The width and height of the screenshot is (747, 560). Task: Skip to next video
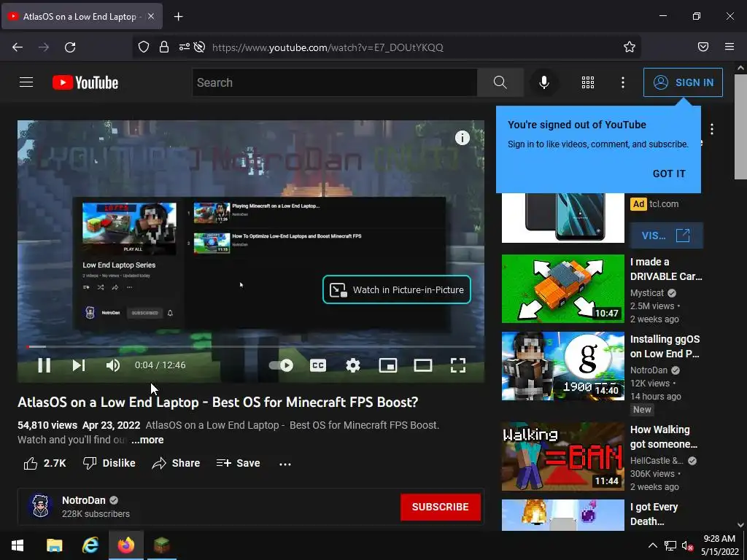pyautogui.click(x=79, y=365)
